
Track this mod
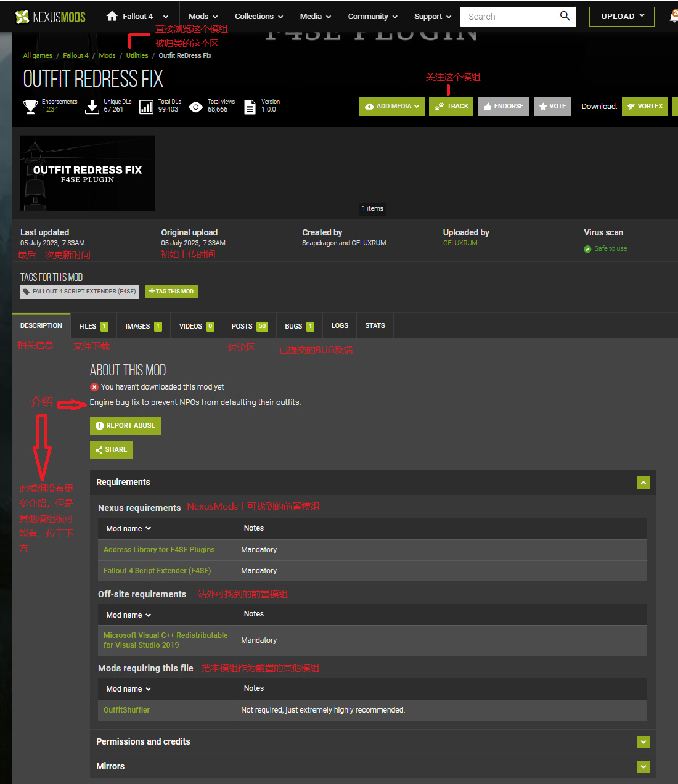[x=451, y=107]
